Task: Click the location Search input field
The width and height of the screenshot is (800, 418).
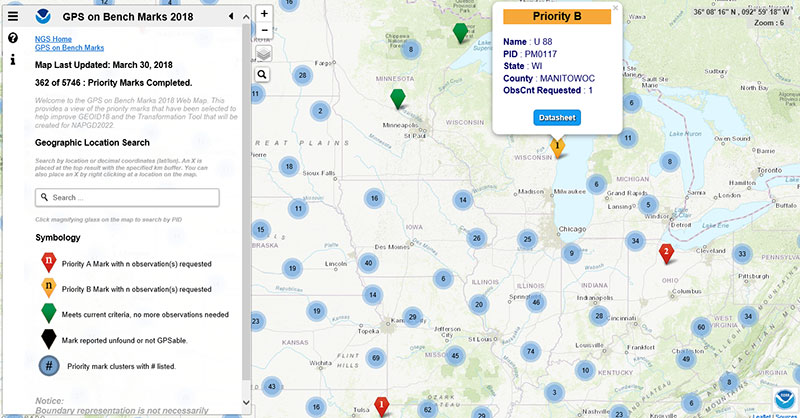Action: [x=127, y=198]
